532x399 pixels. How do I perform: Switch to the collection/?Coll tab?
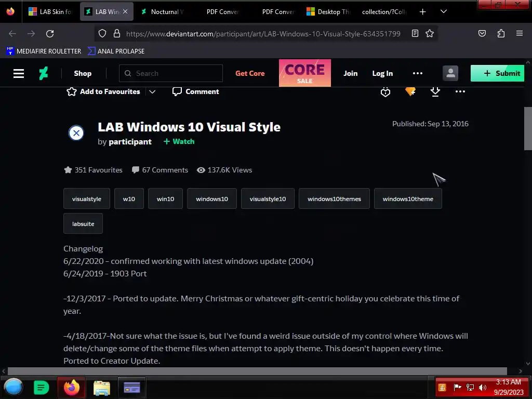click(x=384, y=11)
